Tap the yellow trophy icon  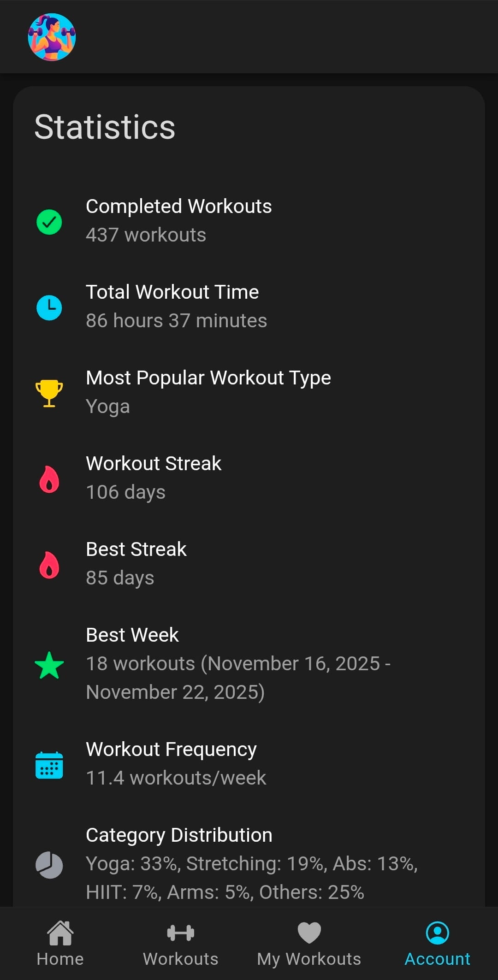coord(49,393)
